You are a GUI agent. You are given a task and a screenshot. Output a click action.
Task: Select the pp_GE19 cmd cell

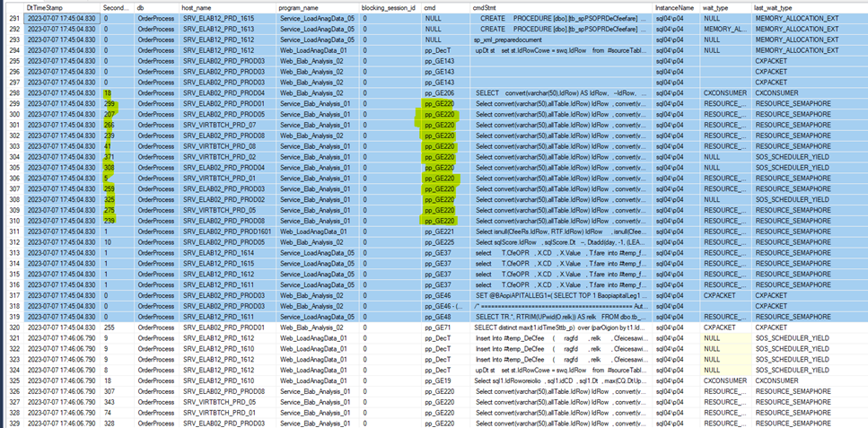(439, 381)
